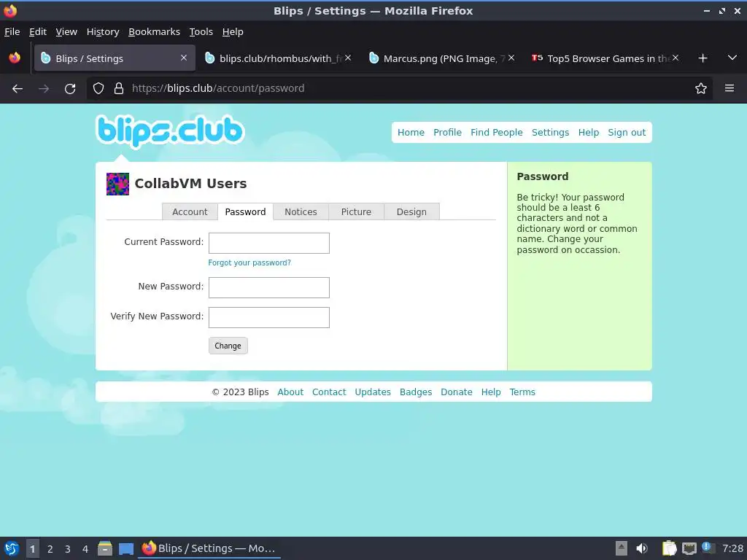Close the blips.club/rhombus tab
747x560 pixels.
coord(348,58)
